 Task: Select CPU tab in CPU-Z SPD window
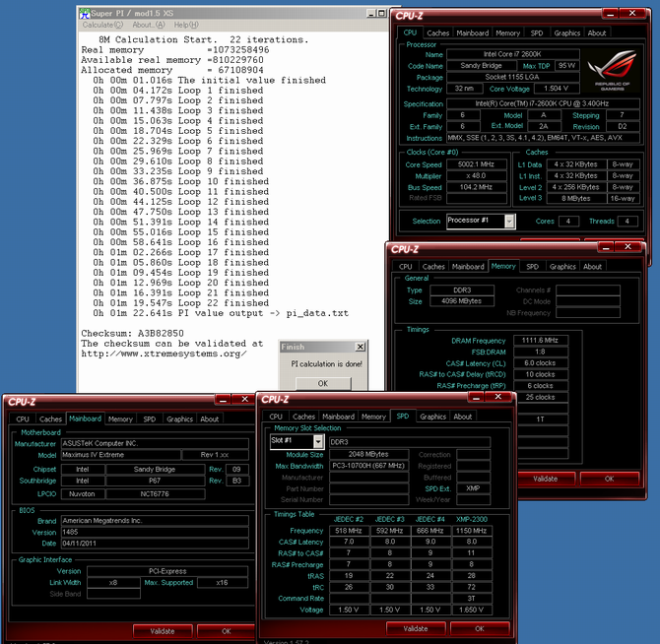tap(276, 417)
